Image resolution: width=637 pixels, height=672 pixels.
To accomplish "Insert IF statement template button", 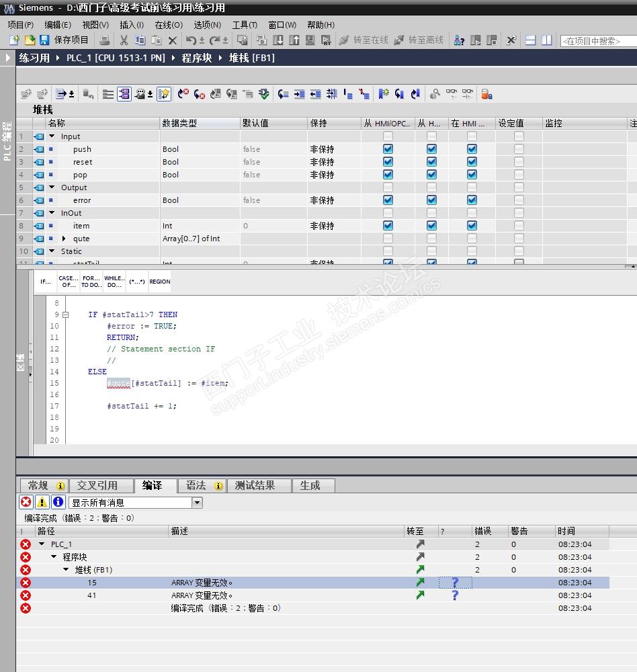I will [46, 282].
